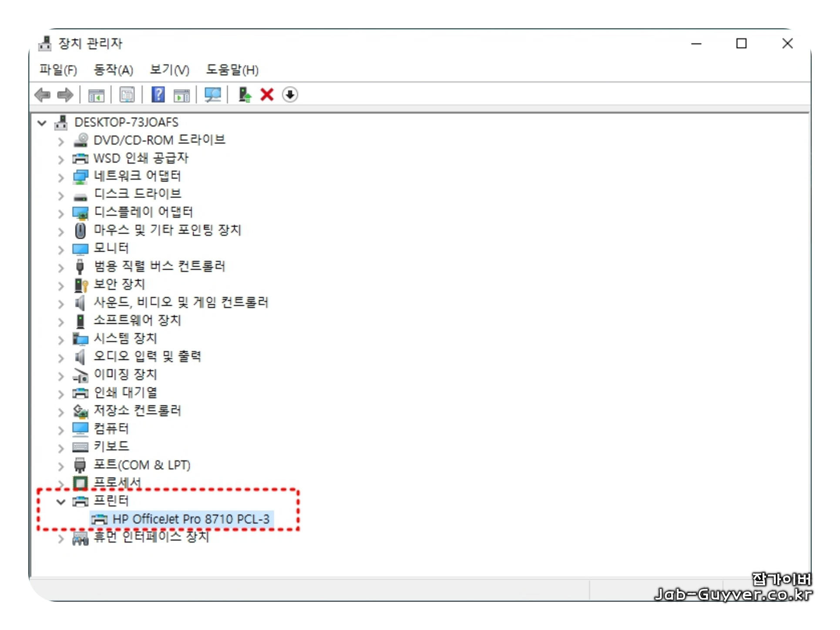Select HP OfficeJet Pro 8710 PCL-3 printer
Viewport: 840px width, 630px height.
tap(191, 519)
